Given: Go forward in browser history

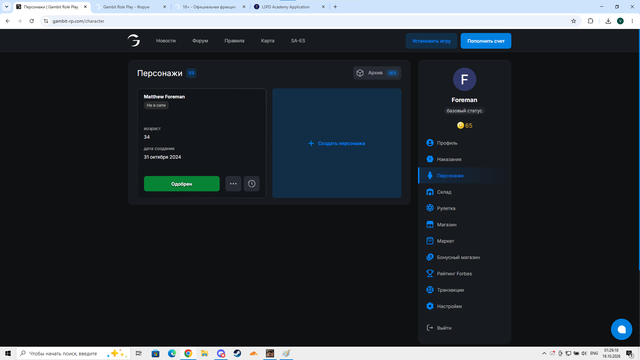Looking at the screenshot, I should (20, 21).
